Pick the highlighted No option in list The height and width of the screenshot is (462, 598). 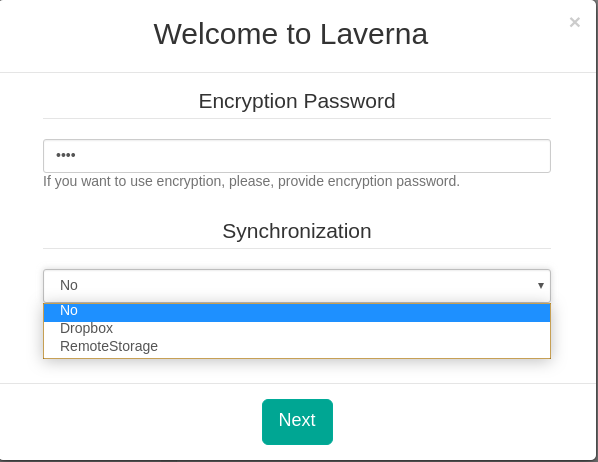pyautogui.click(x=297, y=310)
